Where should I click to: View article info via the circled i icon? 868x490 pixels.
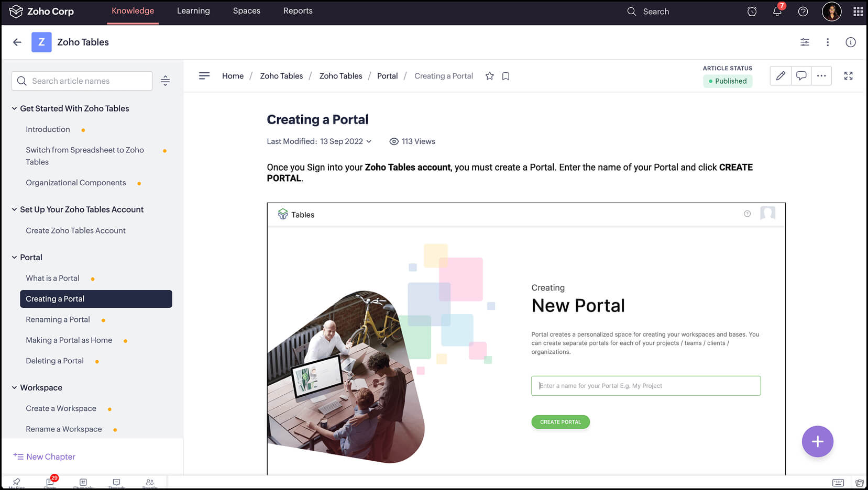point(851,42)
